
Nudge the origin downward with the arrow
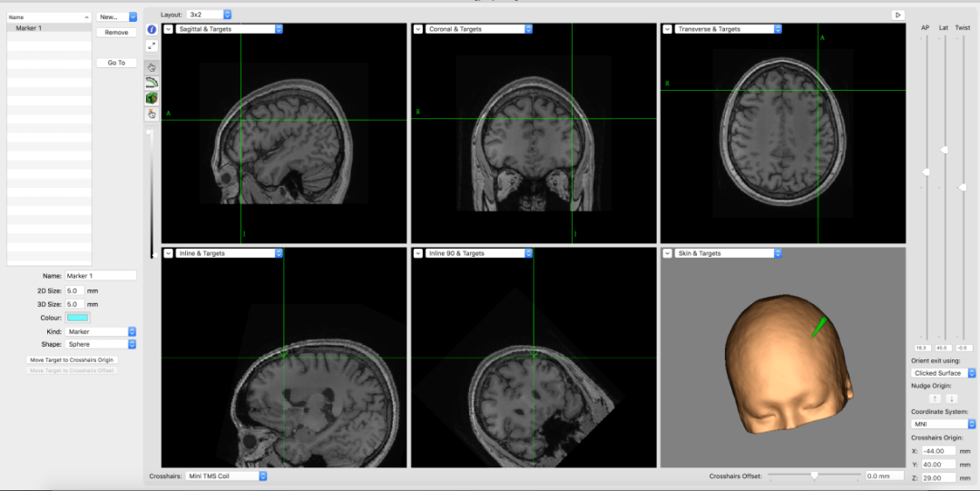pyautogui.click(x=951, y=398)
